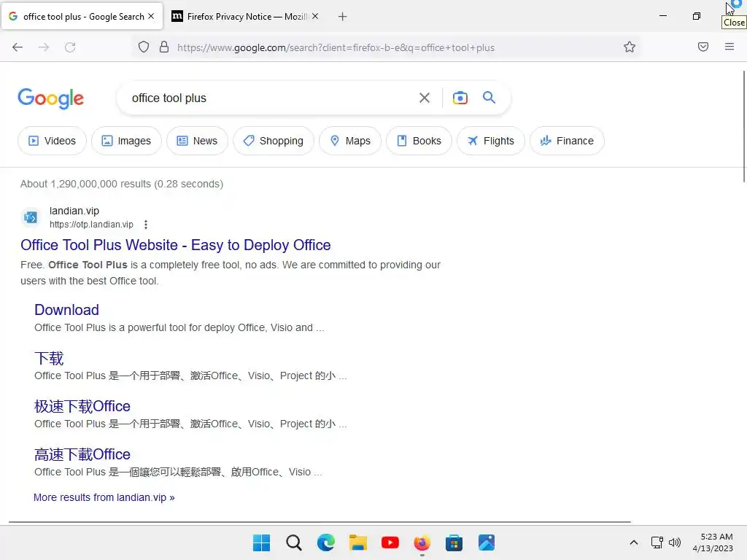
Task: Close the Firefox Privacy Notice tab
Action: click(x=315, y=16)
